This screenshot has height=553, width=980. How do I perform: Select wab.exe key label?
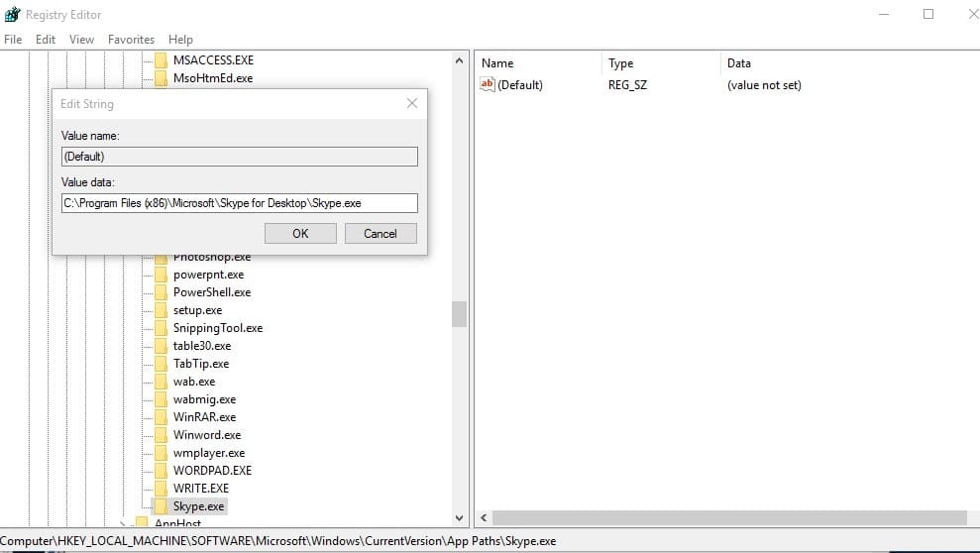(194, 382)
